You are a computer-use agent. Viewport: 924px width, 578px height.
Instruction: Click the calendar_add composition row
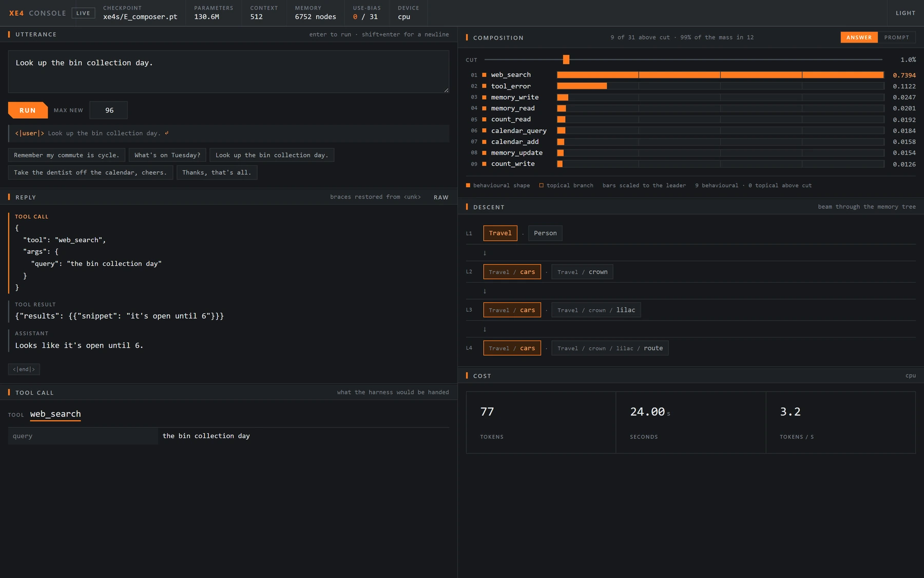coord(691,142)
